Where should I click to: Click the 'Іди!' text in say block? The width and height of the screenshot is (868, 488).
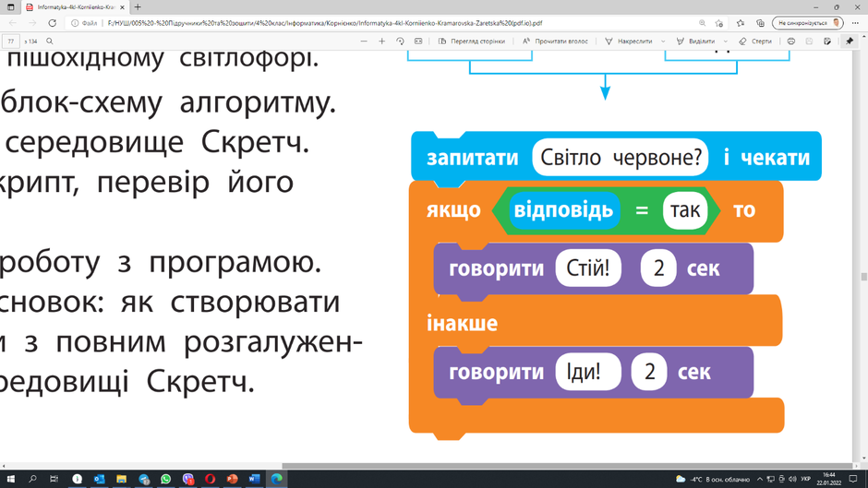coord(588,371)
